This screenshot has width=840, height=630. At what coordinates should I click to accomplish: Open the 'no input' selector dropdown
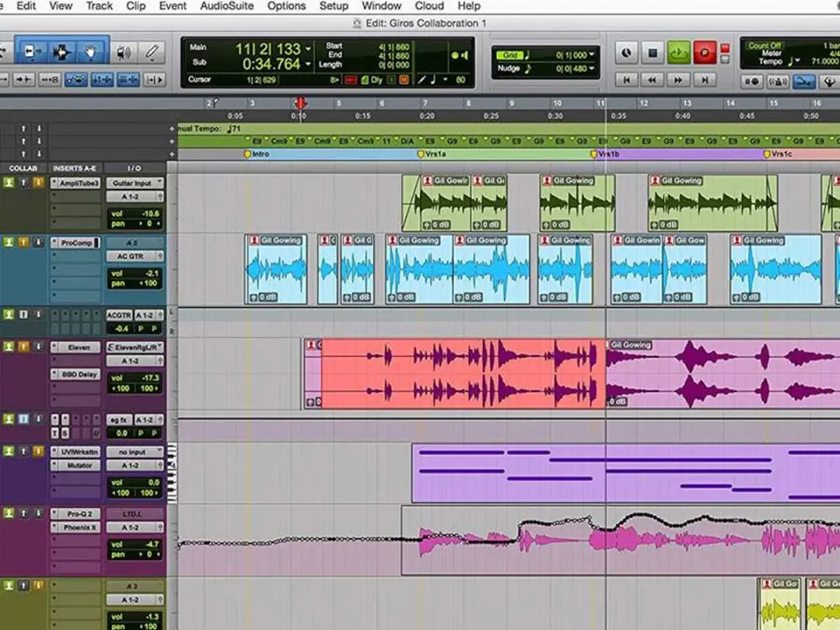[135, 452]
